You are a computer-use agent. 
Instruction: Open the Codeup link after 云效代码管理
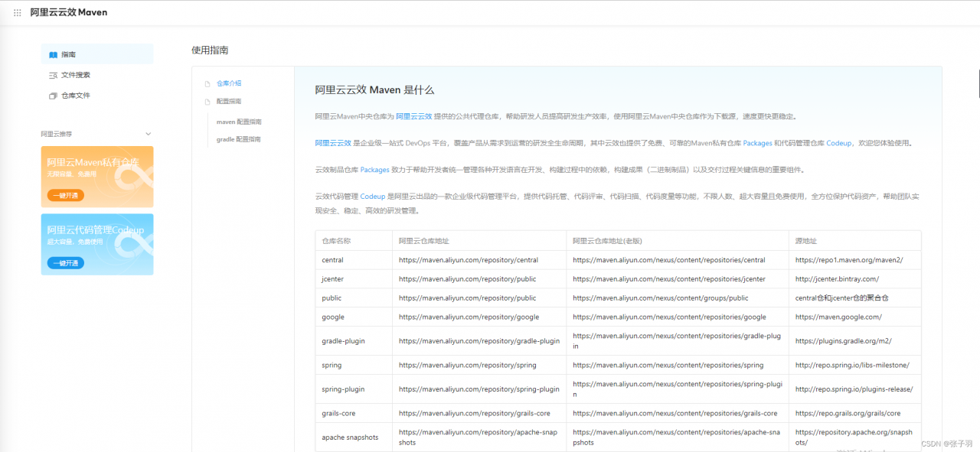373,197
